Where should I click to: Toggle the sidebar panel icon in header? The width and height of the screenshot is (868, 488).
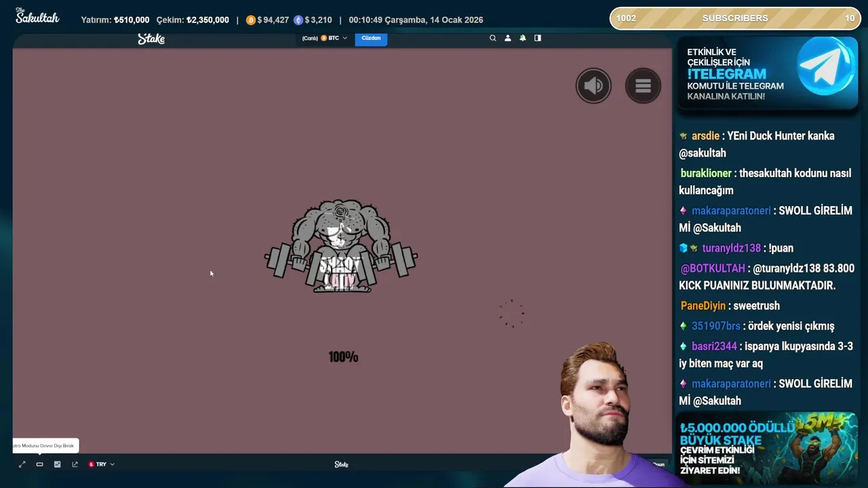click(x=538, y=38)
